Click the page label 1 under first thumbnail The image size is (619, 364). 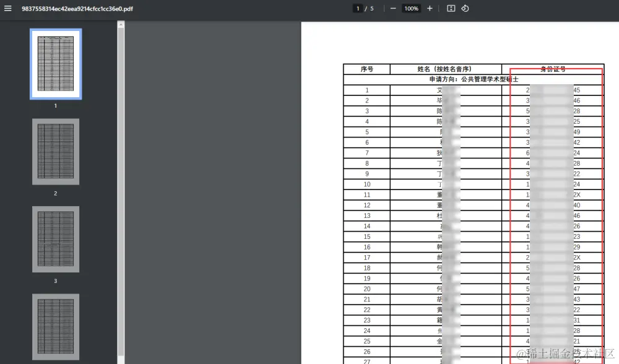point(56,106)
